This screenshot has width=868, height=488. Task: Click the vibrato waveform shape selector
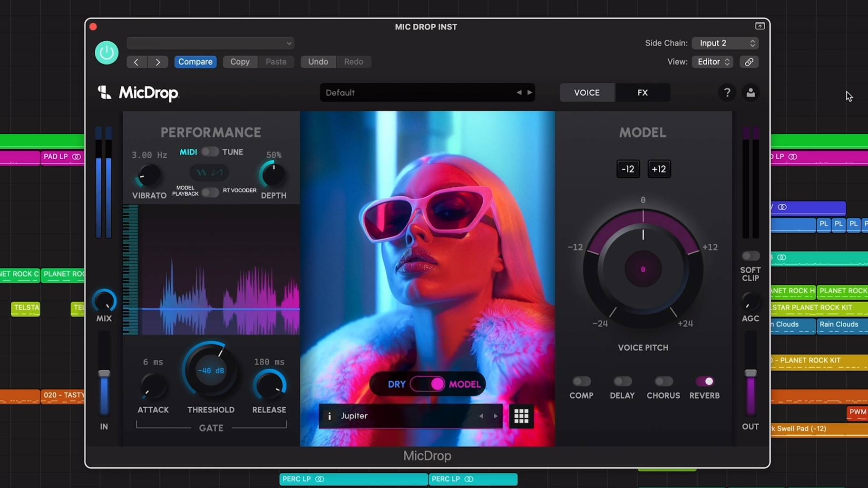[x=209, y=172]
